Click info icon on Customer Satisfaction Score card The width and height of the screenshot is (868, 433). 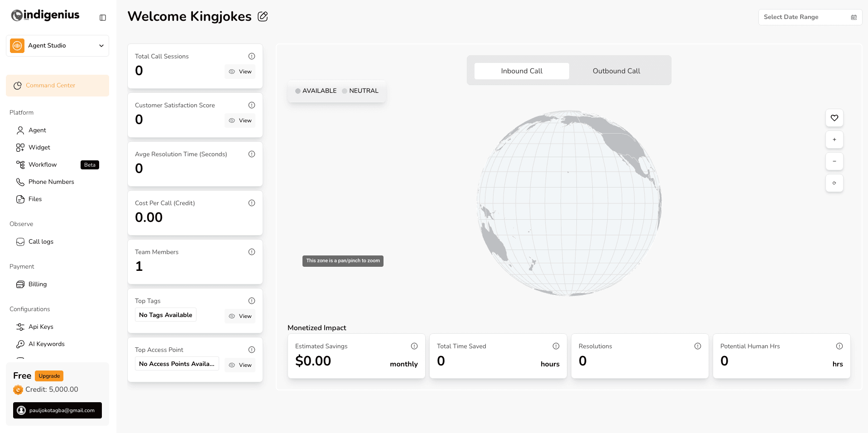click(x=252, y=105)
